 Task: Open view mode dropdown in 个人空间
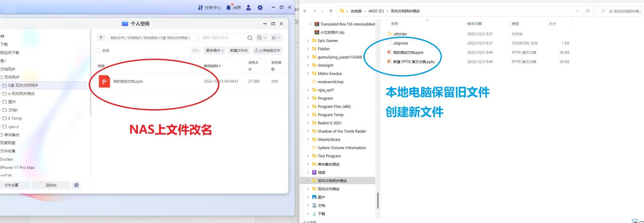pos(276,38)
